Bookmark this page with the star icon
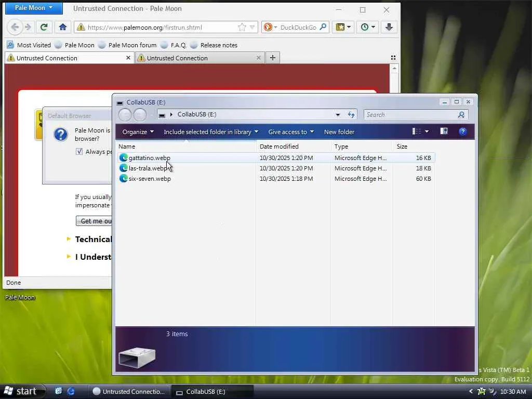This screenshot has height=399, width=532. click(x=242, y=27)
